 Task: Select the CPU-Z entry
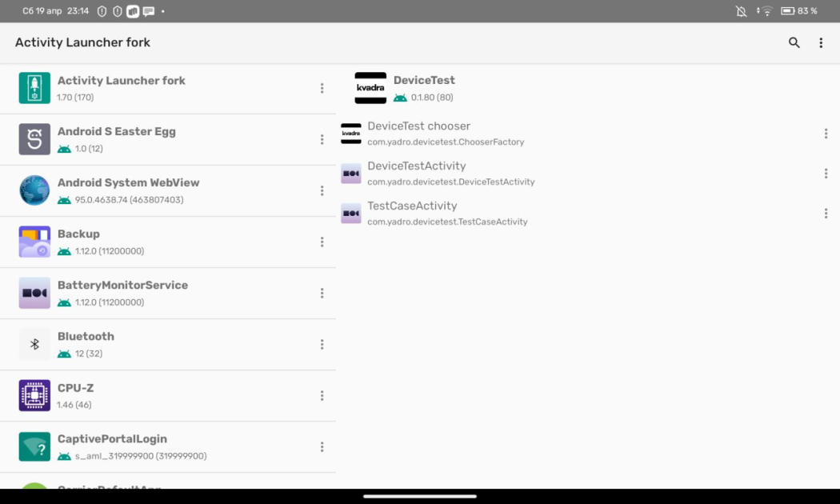[168, 395]
